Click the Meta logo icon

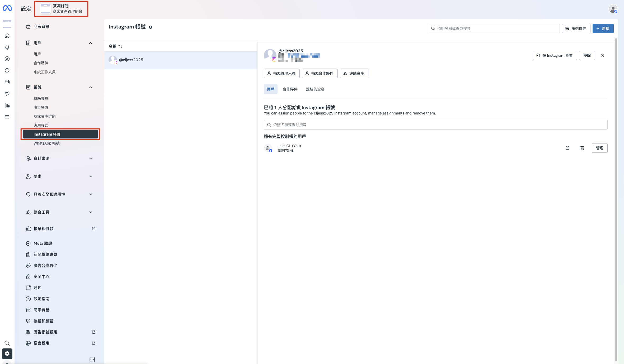[7, 8]
